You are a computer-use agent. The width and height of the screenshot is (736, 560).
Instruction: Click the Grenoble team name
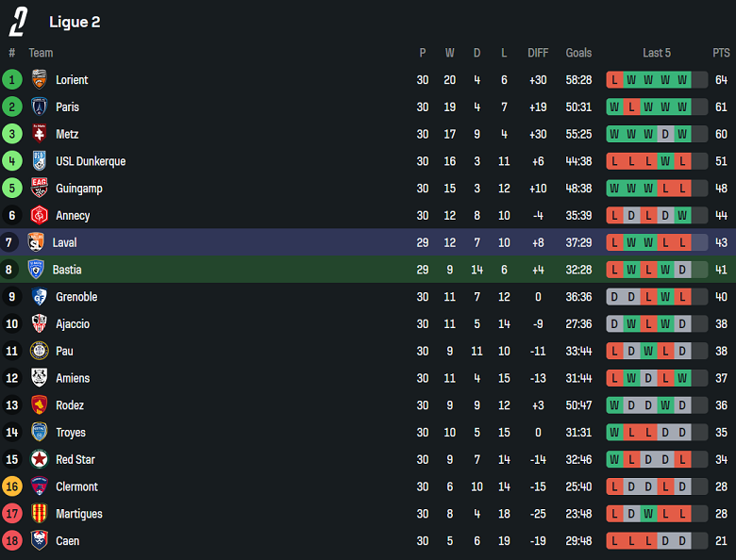(76, 297)
